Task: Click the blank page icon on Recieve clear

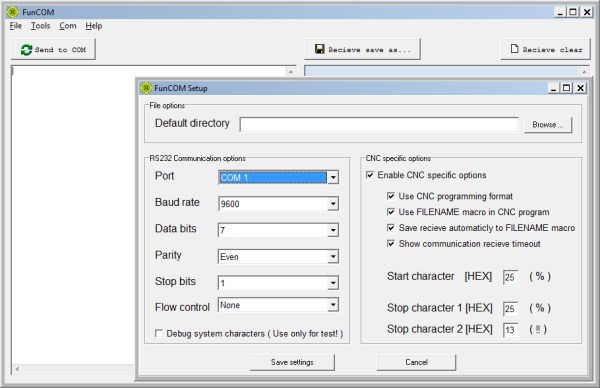Action: pos(515,49)
